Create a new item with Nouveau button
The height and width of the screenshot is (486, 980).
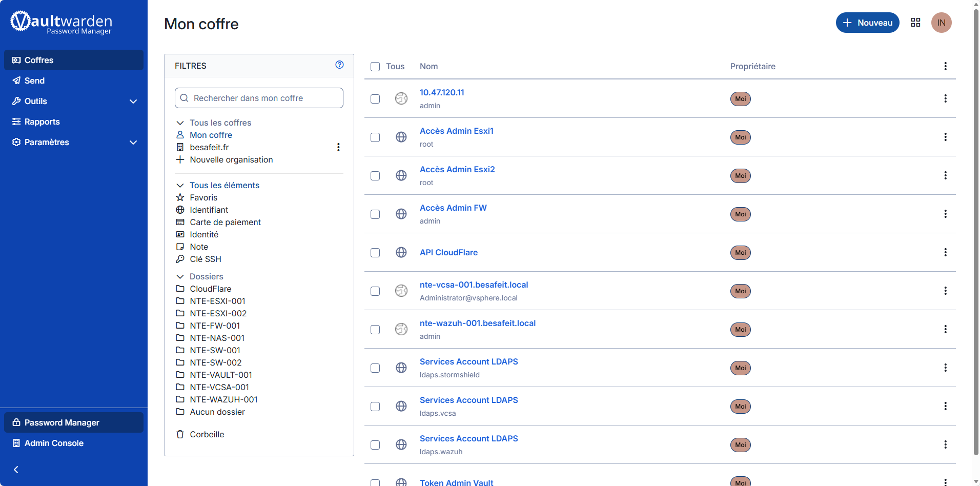pos(867,23)
